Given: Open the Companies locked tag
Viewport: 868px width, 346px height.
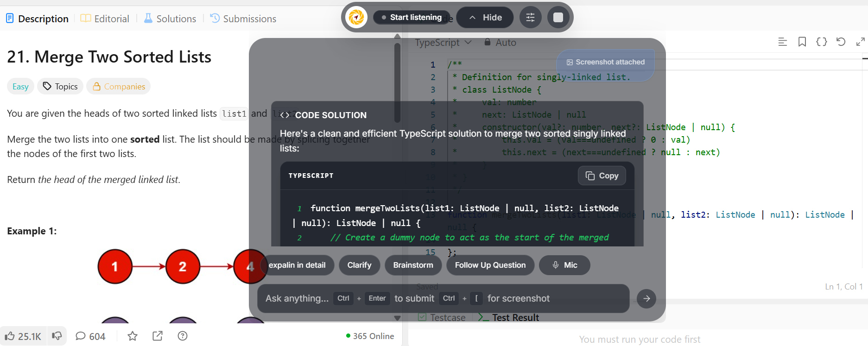Looking at the screenshot, I should [119, 87].
